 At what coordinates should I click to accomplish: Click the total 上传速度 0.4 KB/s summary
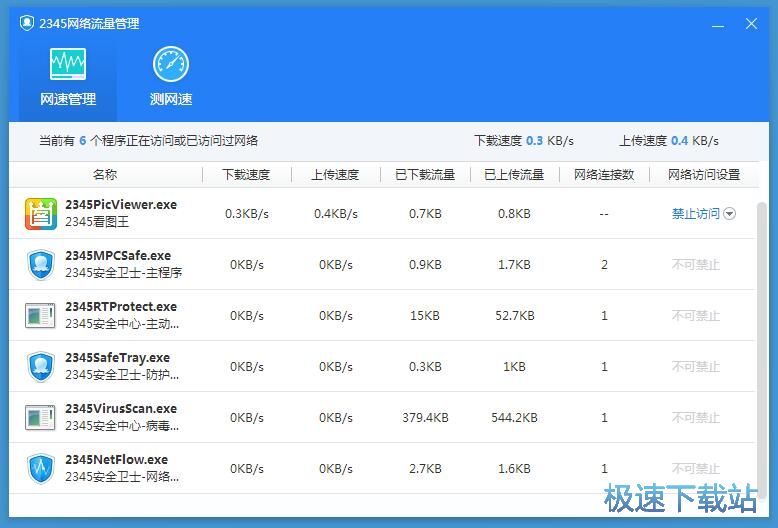click(669, 141)
